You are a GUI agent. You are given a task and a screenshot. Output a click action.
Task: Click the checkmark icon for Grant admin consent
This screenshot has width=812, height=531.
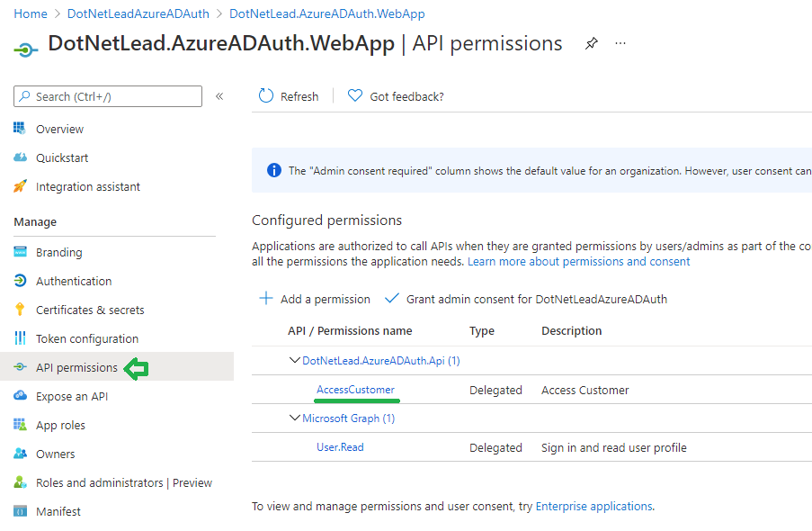pyautogui.click(x=392, y=298)
